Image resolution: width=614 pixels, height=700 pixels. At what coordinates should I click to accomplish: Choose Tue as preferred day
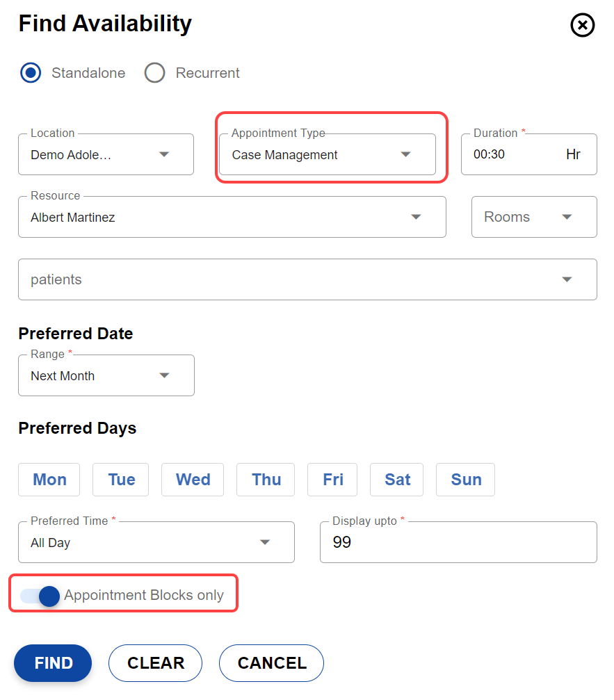click(x=121, y=480)
